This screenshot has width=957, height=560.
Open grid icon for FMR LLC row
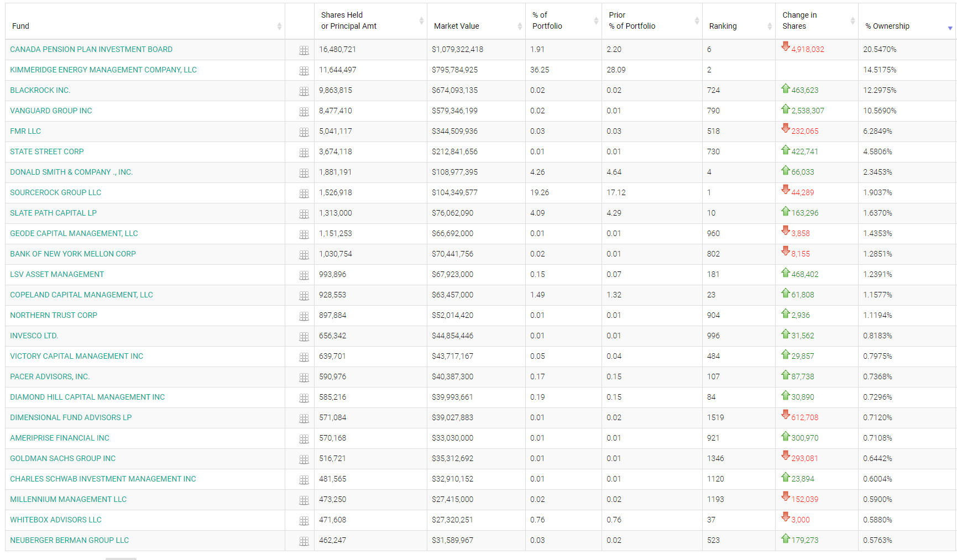click(304, 132)
